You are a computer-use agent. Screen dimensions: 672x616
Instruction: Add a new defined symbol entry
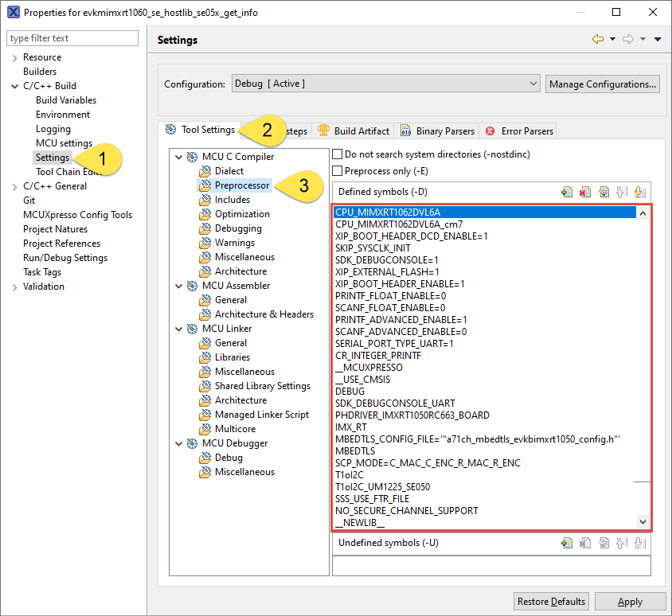567,192
